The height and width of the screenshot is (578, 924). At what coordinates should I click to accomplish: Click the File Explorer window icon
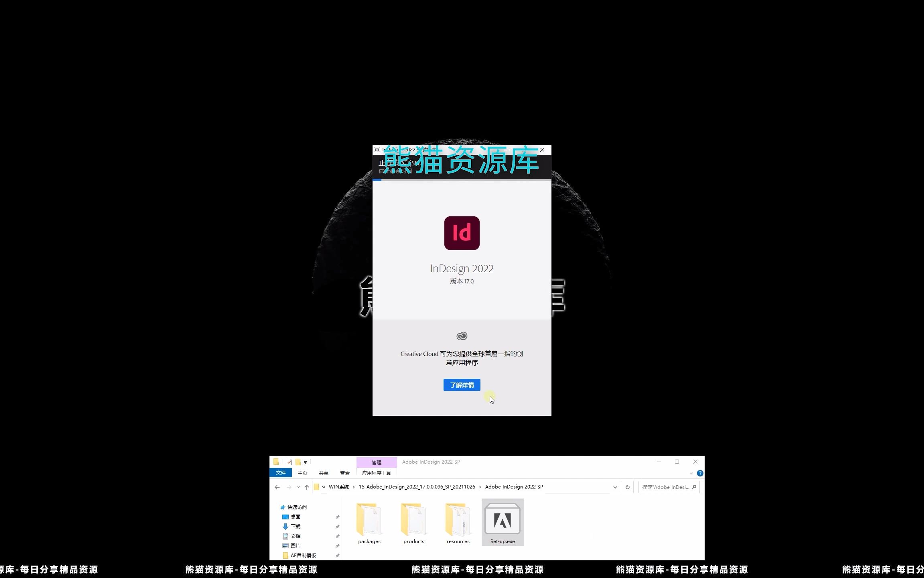tap(276, 462)
